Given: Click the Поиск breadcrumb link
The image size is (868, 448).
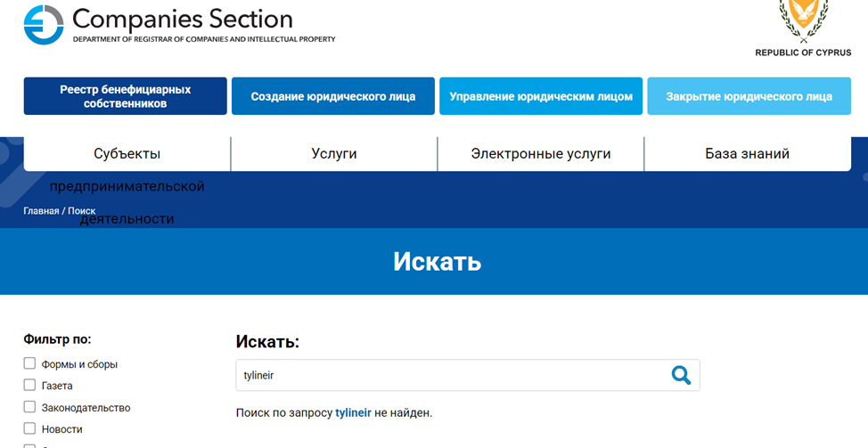Looking at the screenshot, I should pos(81,211).
